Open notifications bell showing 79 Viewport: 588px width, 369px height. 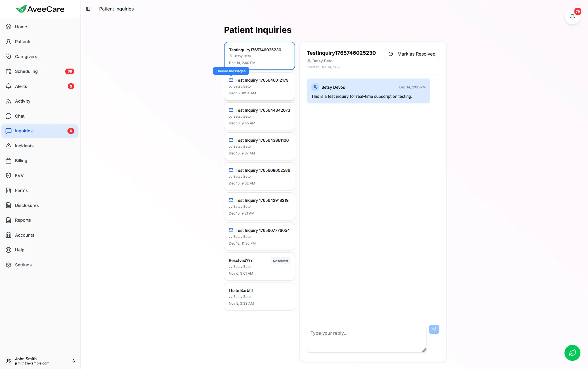[x=572, y=16]
